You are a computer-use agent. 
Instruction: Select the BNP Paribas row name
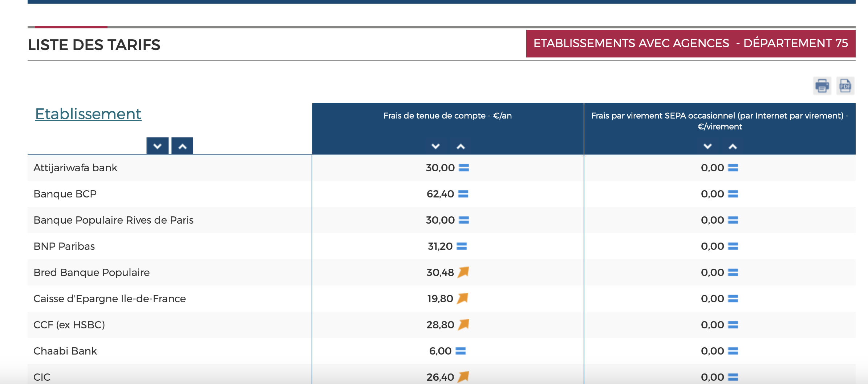(x=64, y=246)
